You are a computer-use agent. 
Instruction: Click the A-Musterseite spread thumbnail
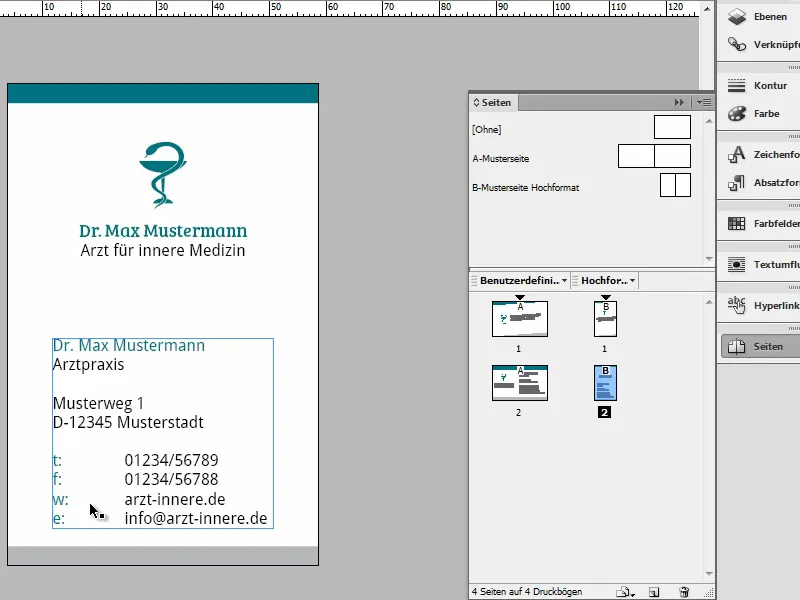pos(654,156)
